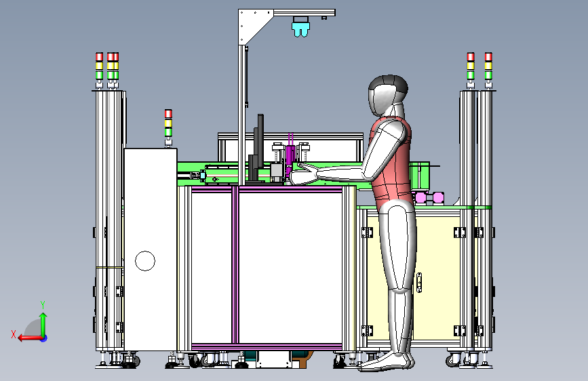Select the door handle on the cream cabinet
The height and width of the screenshot is (381, 588).
pos(419,283)
